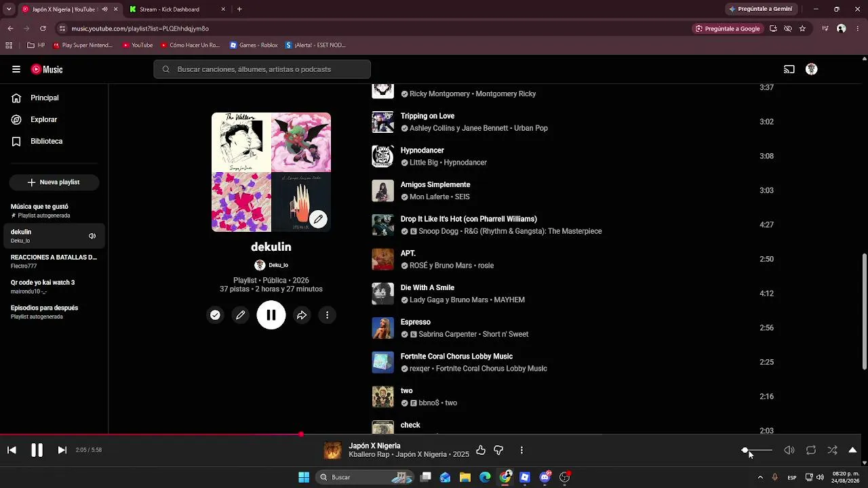Mute the Japón X Nigeria browser tab
The width and height of the screenshot is (868, 488).
pyautogui.click(x=104, y=9)
